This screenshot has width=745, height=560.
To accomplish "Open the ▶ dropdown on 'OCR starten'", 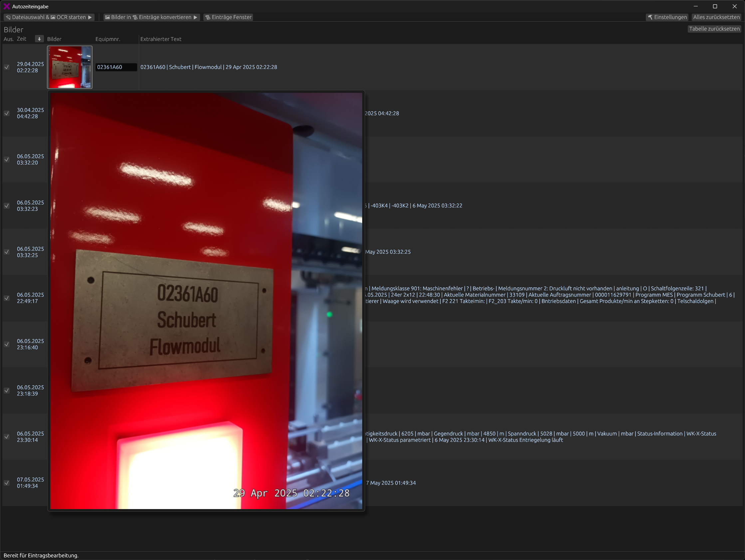I will 90,17.
